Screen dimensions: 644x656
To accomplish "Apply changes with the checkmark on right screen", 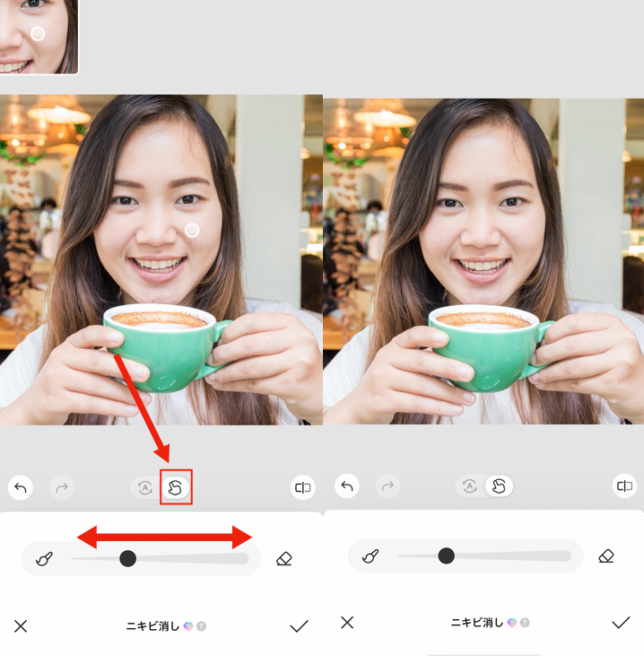I will click(621, 622).
